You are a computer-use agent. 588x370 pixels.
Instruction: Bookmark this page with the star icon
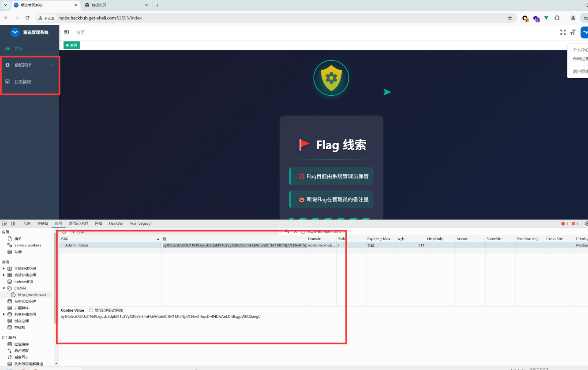pos(510,18)
